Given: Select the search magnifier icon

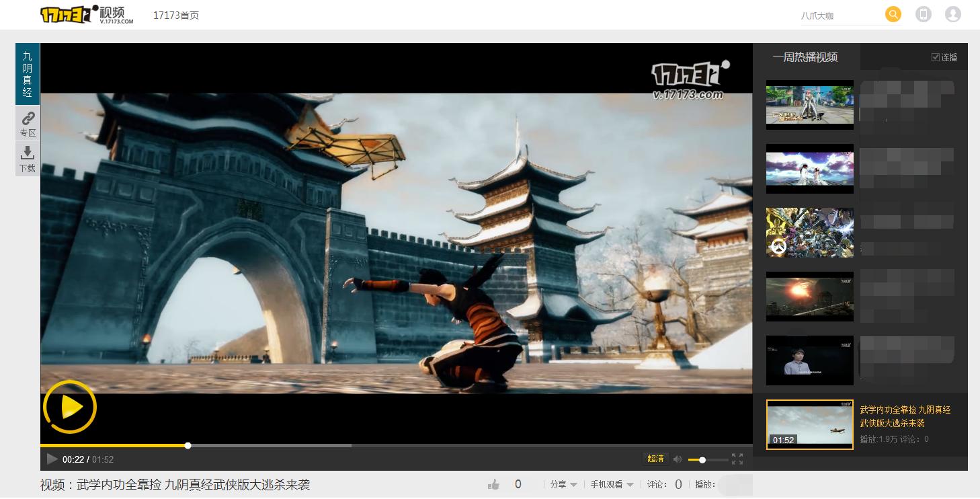Looking at the screenshot, I should coord(893,13).
